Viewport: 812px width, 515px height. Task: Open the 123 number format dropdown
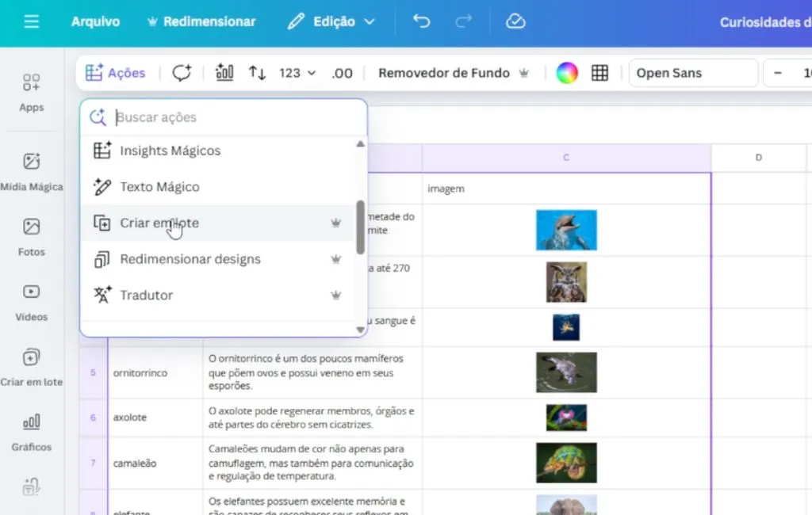297,73
